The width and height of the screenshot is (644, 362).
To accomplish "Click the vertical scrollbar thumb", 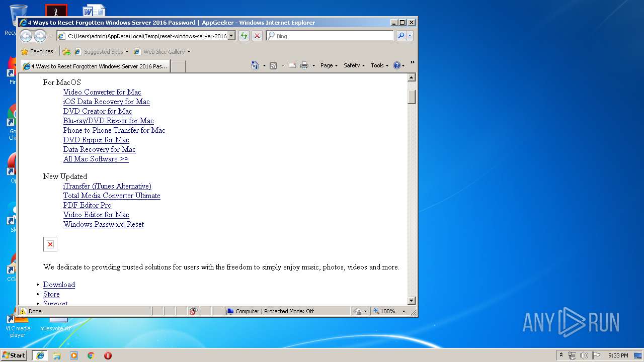I will (x=412, y=97).
